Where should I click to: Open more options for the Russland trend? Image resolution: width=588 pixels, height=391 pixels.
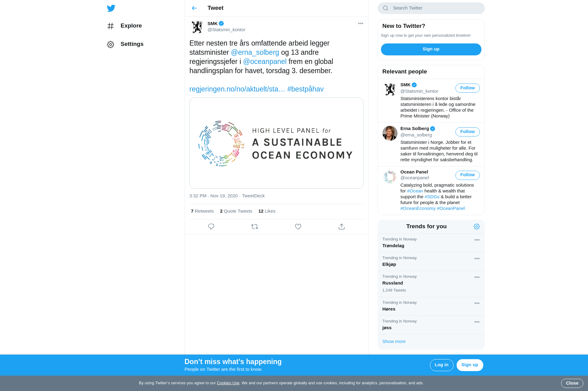pyautogui.click(x=477, y=277)
